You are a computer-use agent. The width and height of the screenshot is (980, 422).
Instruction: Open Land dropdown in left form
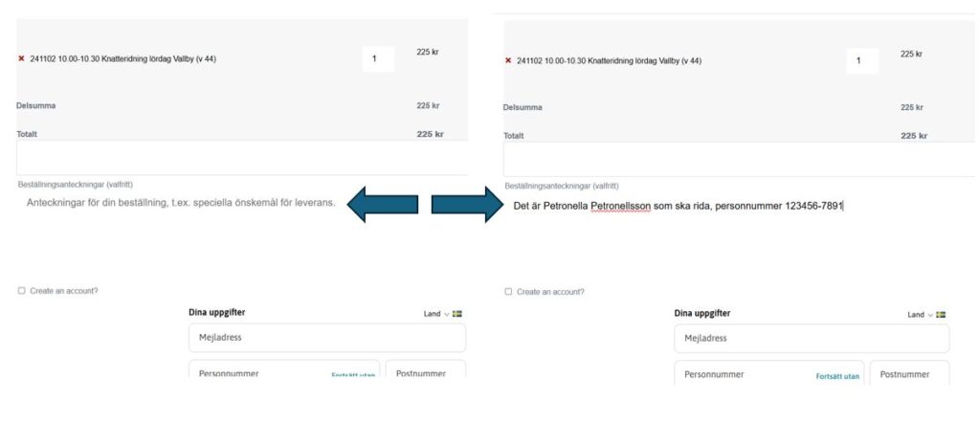click(x=436, y=313)
